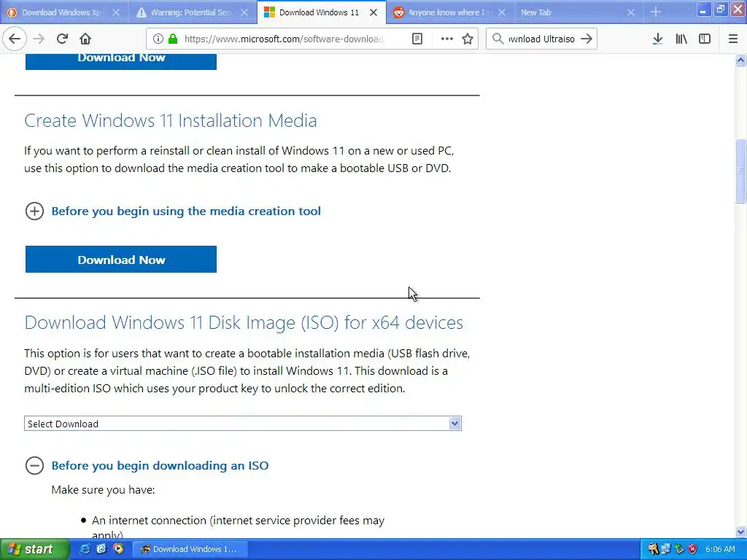Expand Before you begin using media creation tool
This screenshot has width=747, height=560.
pyautogui.click(x=186, y=211)
